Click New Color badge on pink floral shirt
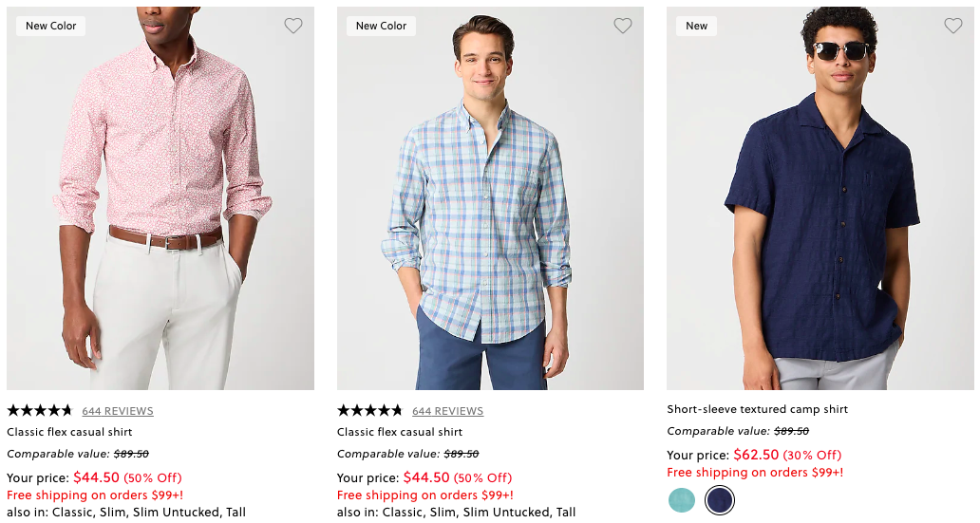The width and height of the screenshot is (980, 523). [51, 27]
